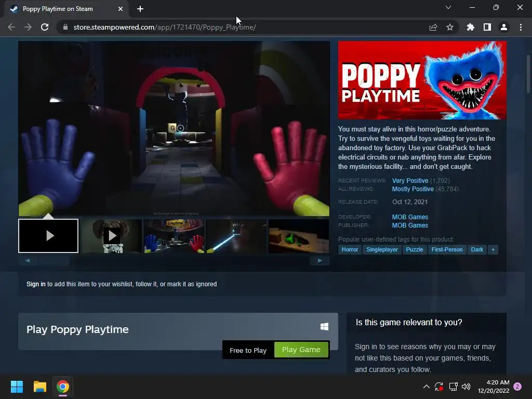Select the Dark tag
Image resolution: width=532 pixels, height=399 pixels.
(x=477, y=249)
